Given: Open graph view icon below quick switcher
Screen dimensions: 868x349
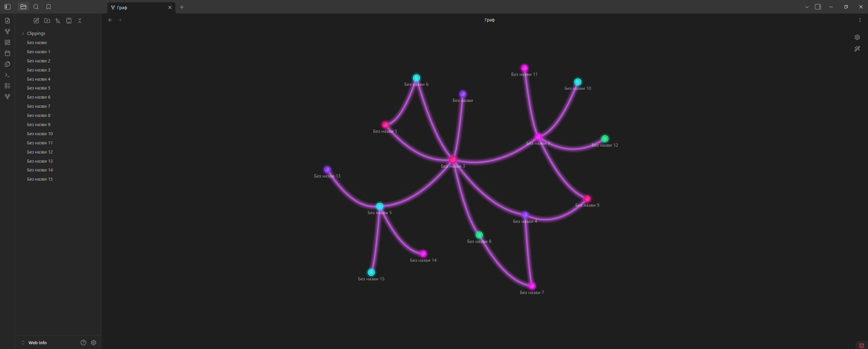Looking at the screenshot, I should click(x=7, y=32).
